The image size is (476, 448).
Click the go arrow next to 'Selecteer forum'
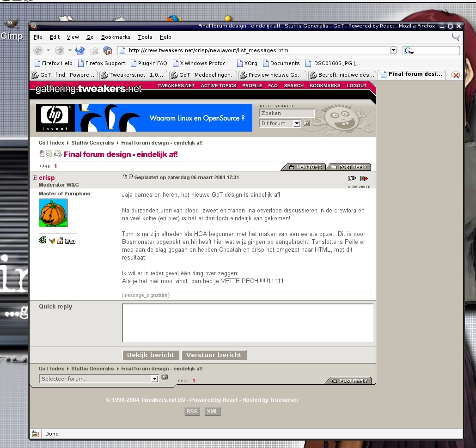pos(165,377)
